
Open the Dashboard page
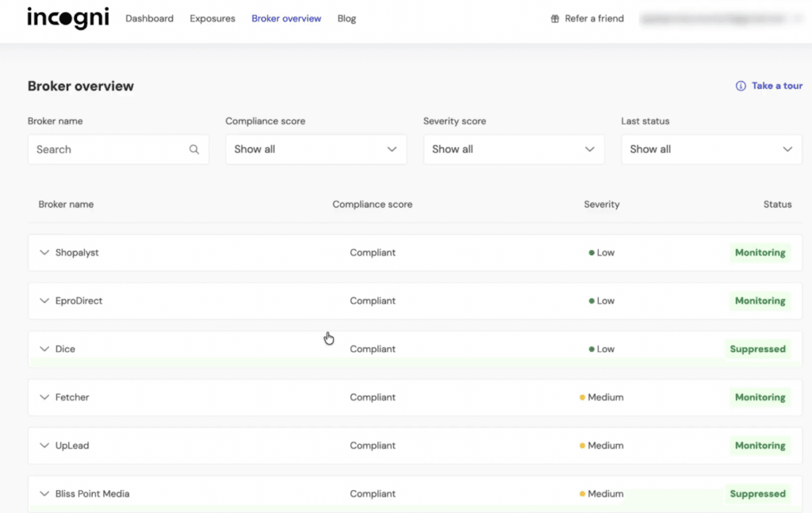149,19
